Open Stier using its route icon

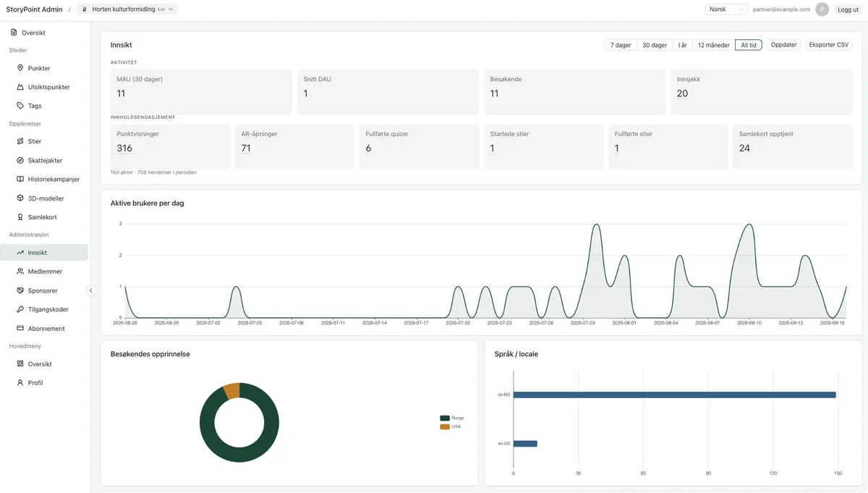tap(20, 141)
